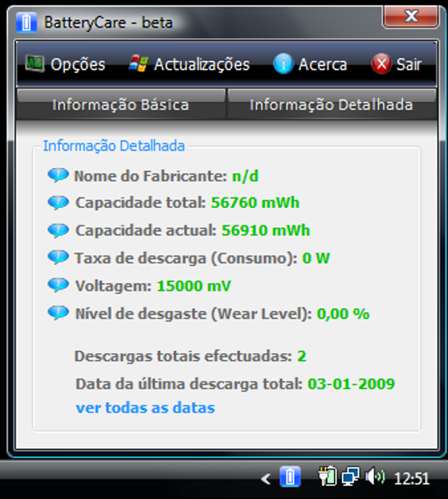This screenshot has height=499, width=448.
Task: Choose Sair to exit the program
Action: (409, 65)
